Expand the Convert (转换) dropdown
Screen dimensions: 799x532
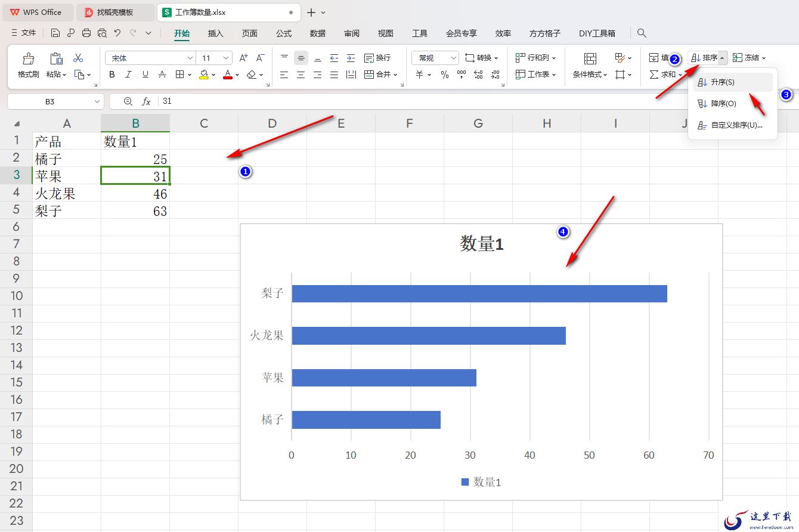click(496, 58)
